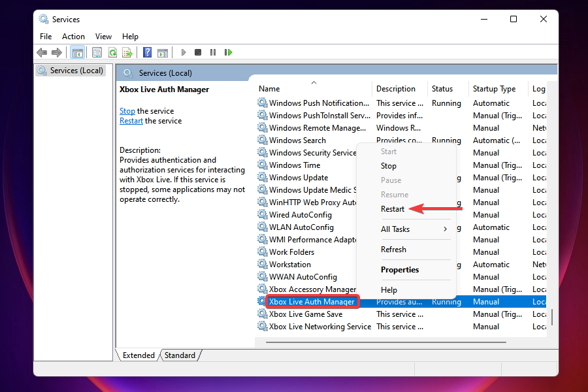Click Running status of Windows Push Notification
The height and width of the screenshot is (392, 588).
pos(446,103)
